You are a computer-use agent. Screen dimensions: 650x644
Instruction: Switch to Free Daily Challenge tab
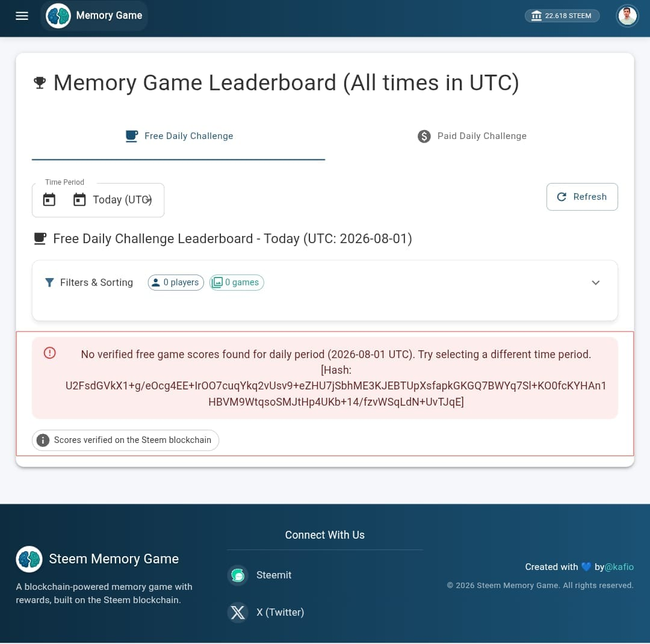pyautogui.click(x=178, y=136)
